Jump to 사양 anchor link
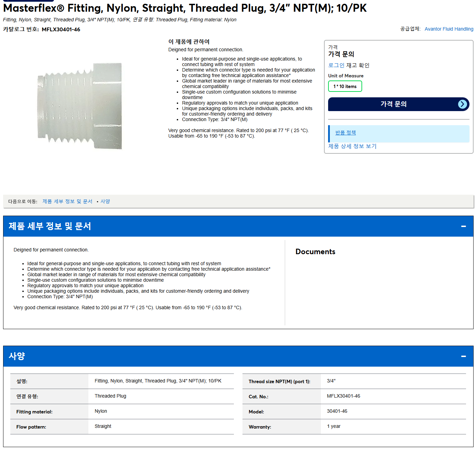Screen dimensions: 476x454 (105, 202)
